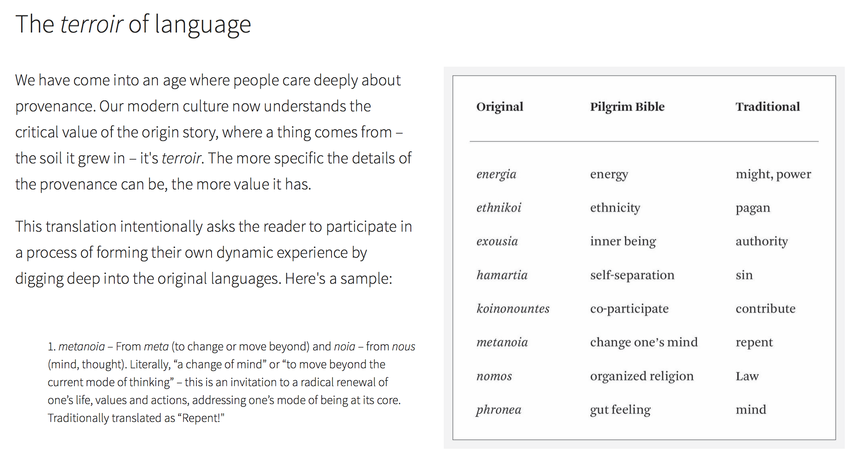Click the 'Original' column header

click(499, 107)
